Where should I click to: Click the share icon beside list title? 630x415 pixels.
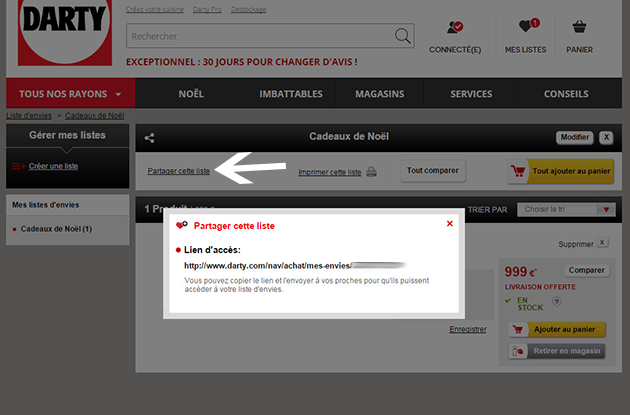click(x=150, y=138)
